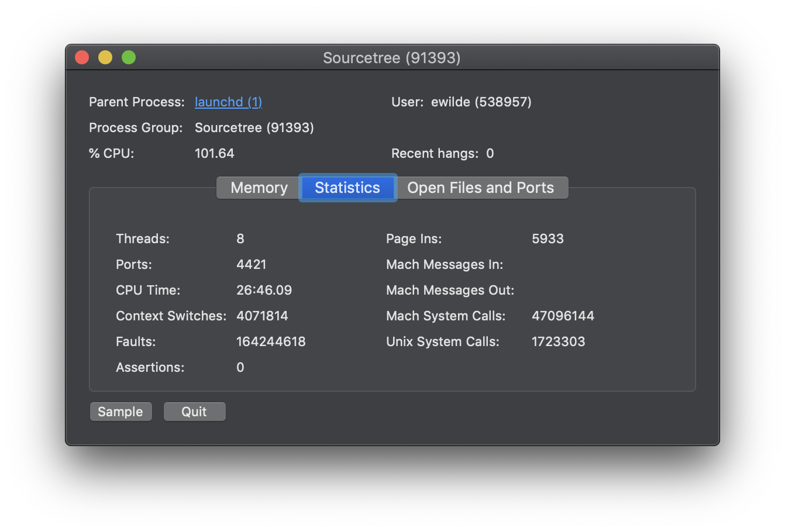Click the Page Ins value 5933
The width and height of the screenshot is (785, 532).
coord(548,239)
